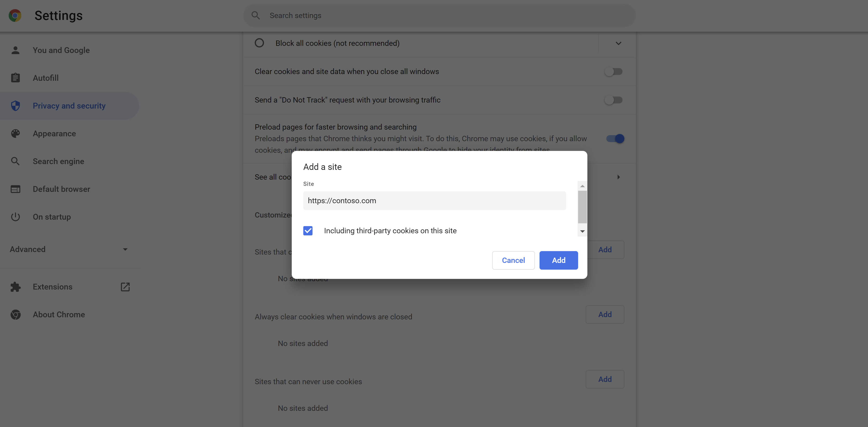Uncheck Including third-party cookies on this site
This screenshot has width=868, height=427.
[308, 231]
